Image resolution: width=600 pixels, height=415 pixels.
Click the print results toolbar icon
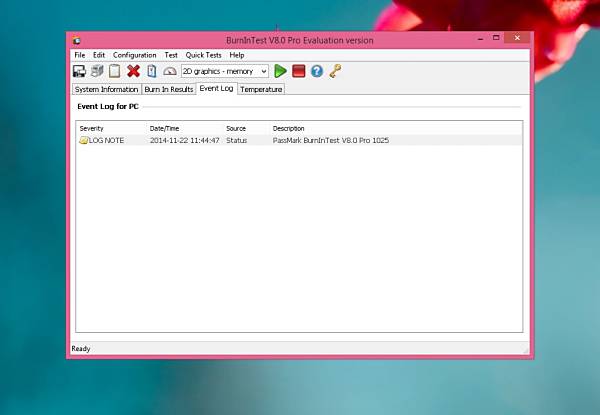(x=97, y=71)
